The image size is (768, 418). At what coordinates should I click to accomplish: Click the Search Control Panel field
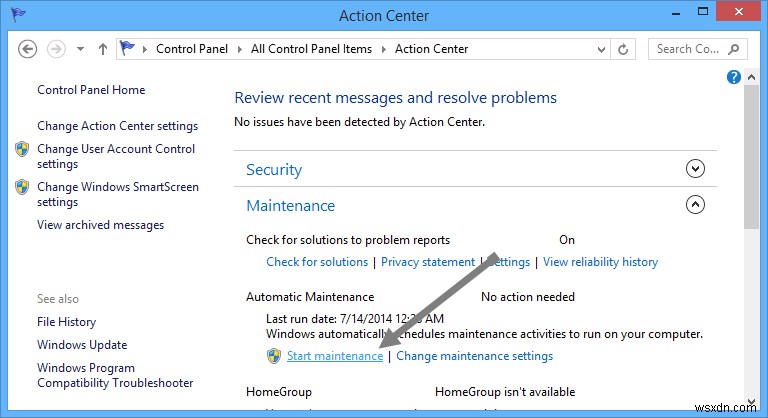pyautogui.click(x=697, y=49)
